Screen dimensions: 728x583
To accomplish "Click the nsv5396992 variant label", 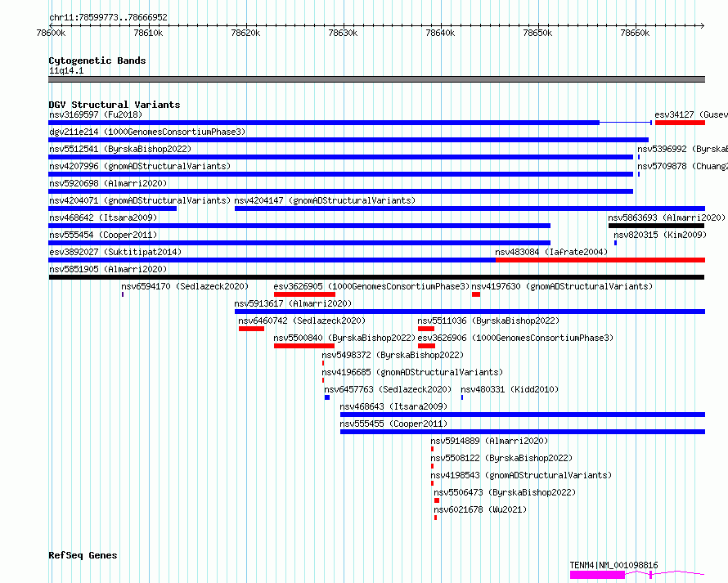I will [x=682, y=149].
